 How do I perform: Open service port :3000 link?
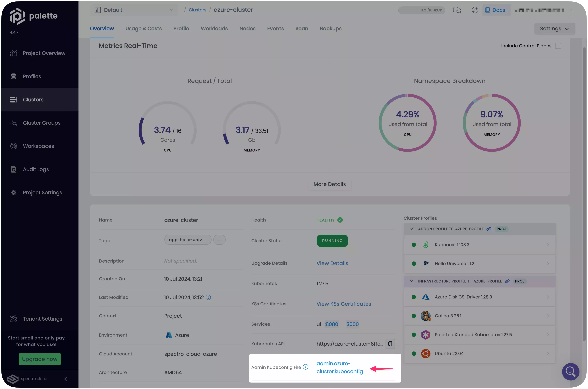coord(352,324)
